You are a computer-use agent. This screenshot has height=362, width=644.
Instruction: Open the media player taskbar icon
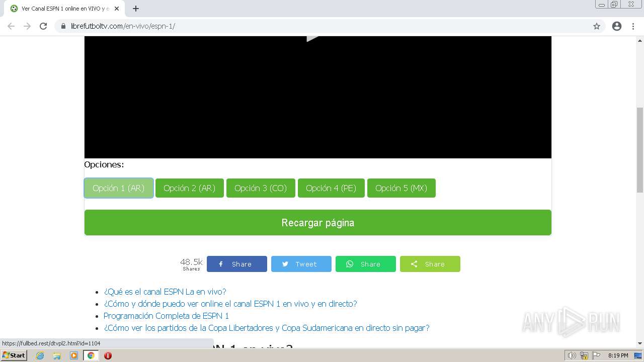(74, 355)
